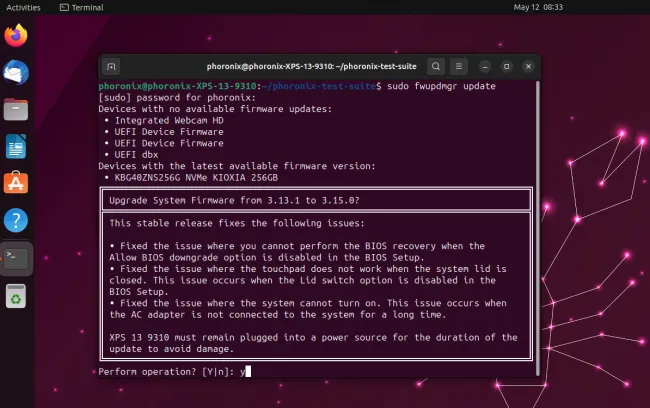Click 'Devices with no available firmware updates:' line
The image size is (650, 408).
coord(215,109)
